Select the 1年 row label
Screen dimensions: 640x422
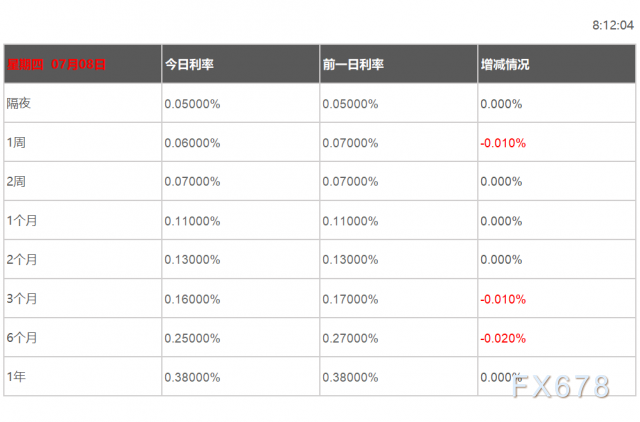tap(16, 376)
